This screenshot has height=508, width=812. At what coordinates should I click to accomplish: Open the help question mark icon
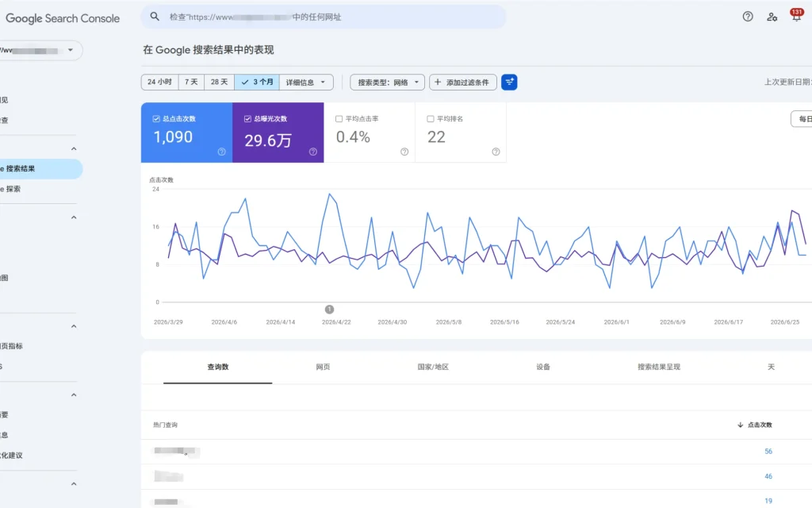748,17
